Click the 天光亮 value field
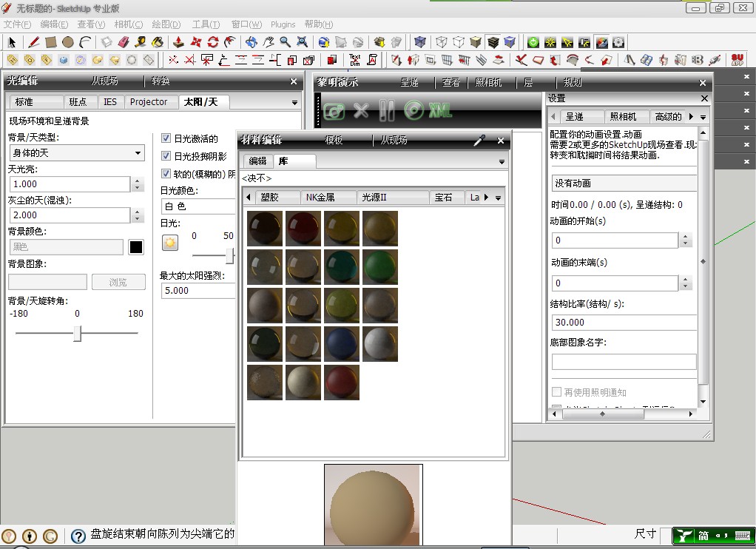This screenshot has height=549, width=756. coord(70,184)
